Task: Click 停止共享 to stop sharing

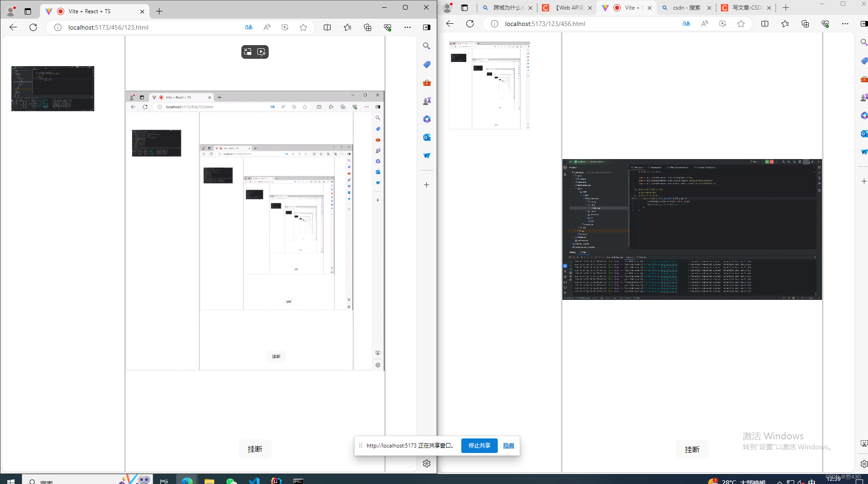Action: (479, 446)
